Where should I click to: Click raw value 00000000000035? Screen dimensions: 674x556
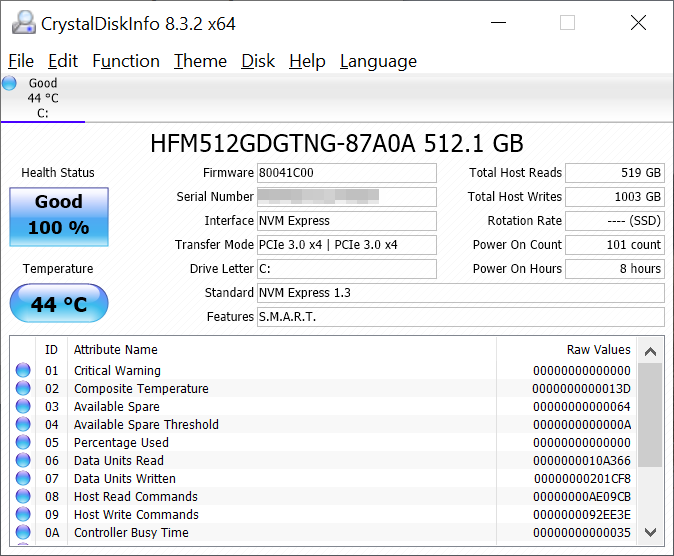pos(582,533)
